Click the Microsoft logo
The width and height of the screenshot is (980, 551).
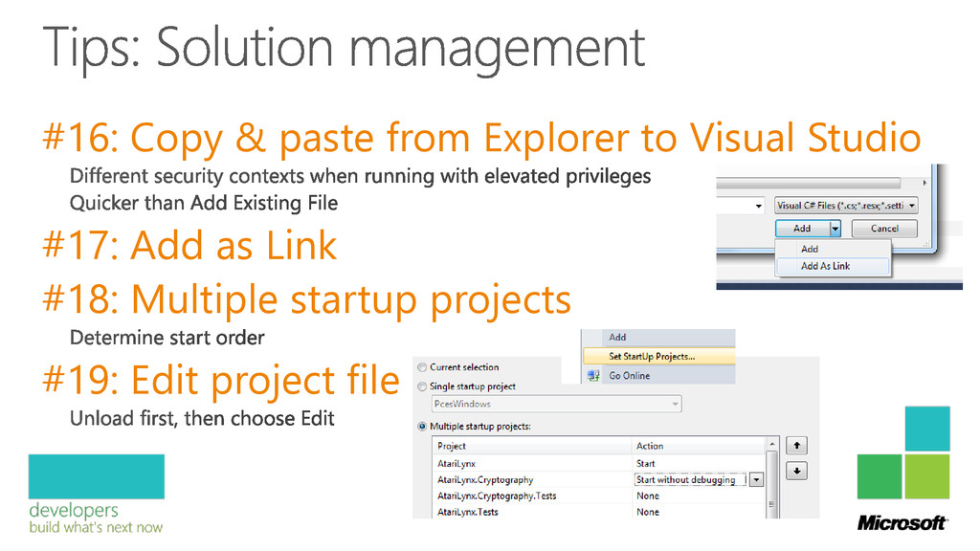902,523
